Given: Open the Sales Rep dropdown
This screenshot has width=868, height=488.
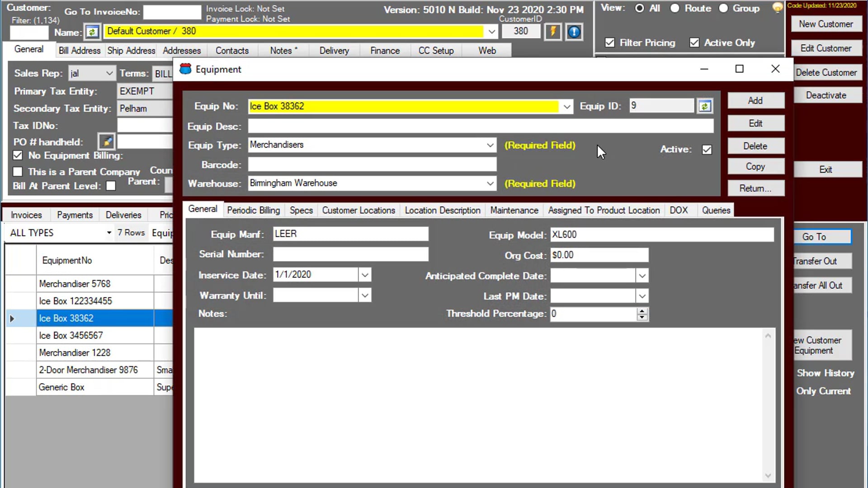Looking at the screenshot, I should click(x=109, y=73).
